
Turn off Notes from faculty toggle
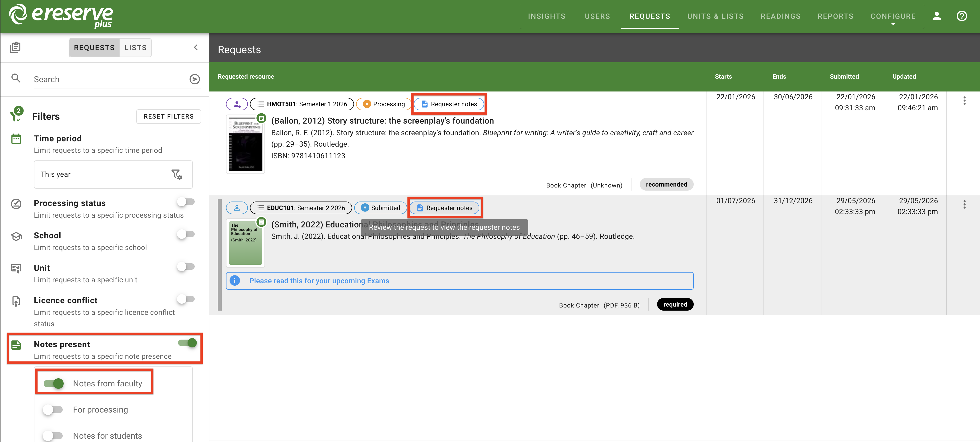coord(53,383)
